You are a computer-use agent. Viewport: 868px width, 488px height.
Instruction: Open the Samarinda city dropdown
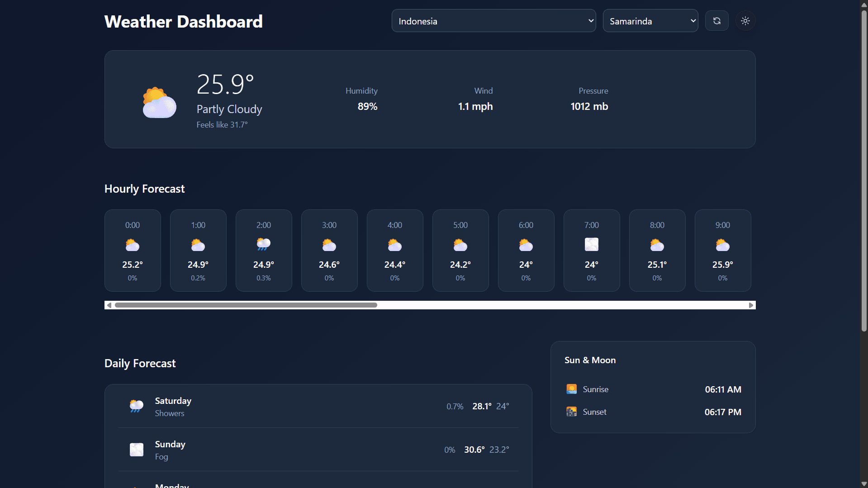[650, 21]
